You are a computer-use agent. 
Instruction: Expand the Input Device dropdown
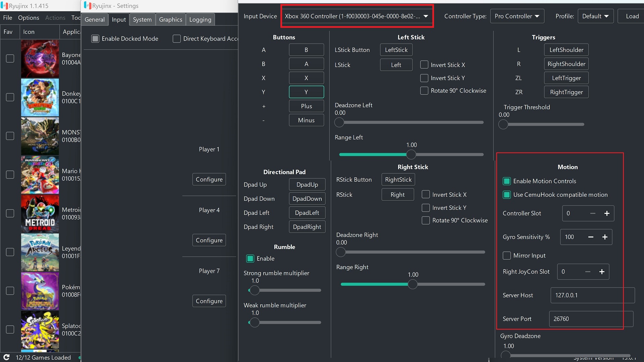coord(425,16)
